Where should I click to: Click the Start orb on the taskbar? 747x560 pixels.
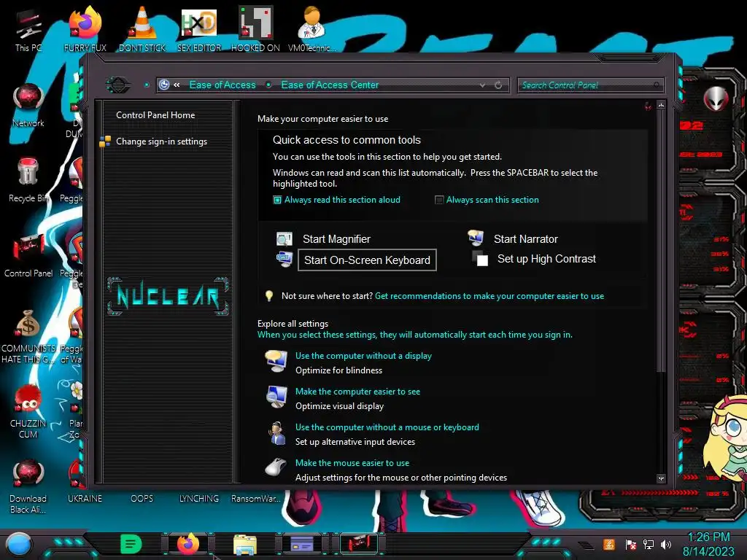[x=18, y=545]
